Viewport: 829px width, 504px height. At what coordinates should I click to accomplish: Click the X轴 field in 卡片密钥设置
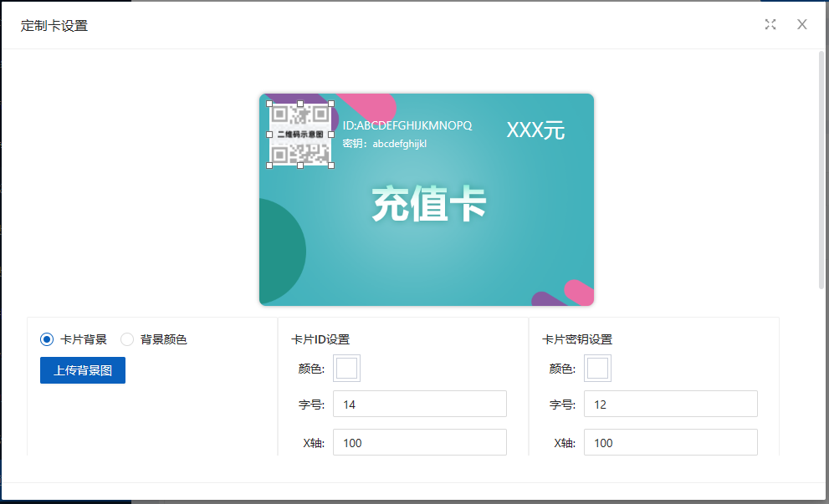(670, 442)
